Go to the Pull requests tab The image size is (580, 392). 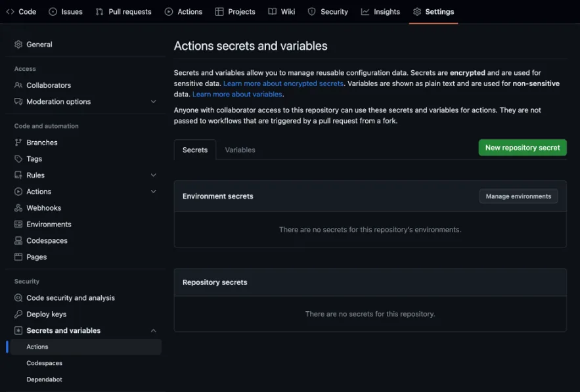[x=123, y=12]
